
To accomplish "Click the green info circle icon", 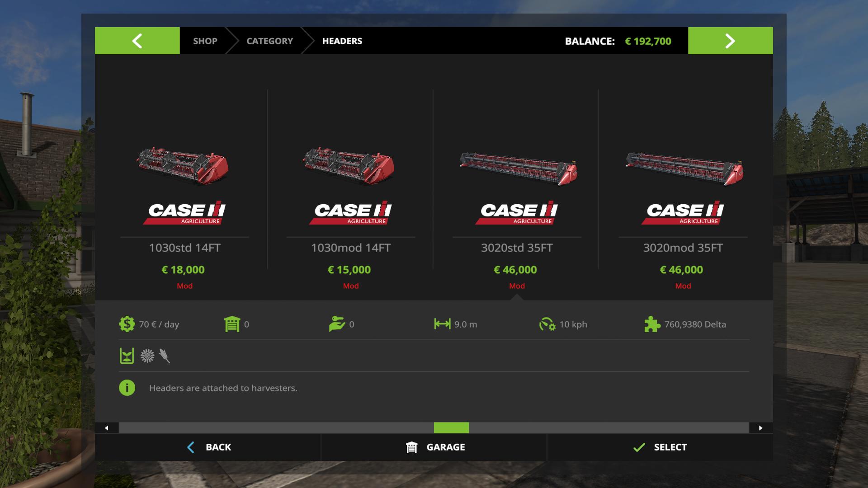I will tap(127, 388).
